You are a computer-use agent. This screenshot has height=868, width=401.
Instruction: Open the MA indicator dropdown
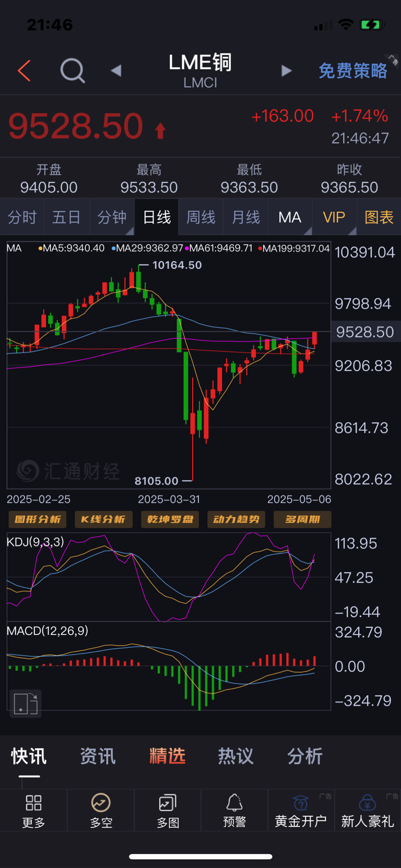(x=290, y=217)
